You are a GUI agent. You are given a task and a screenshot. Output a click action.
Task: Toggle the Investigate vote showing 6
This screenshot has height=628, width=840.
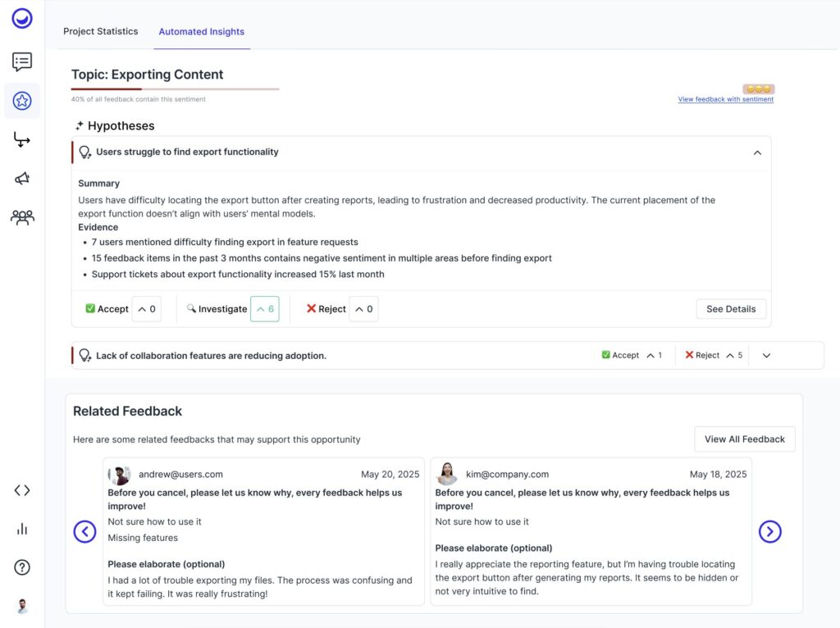pyautogui.click(x=264, y=309)
